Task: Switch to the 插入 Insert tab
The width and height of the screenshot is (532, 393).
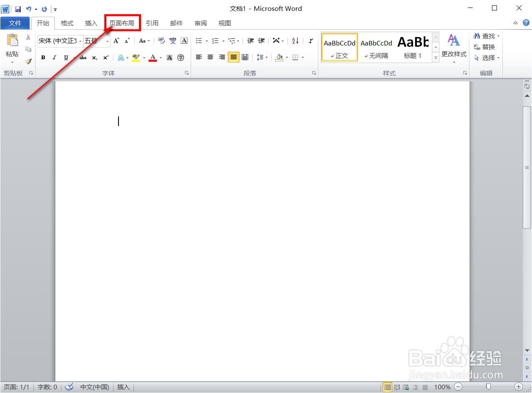Action: coord(91,23)
